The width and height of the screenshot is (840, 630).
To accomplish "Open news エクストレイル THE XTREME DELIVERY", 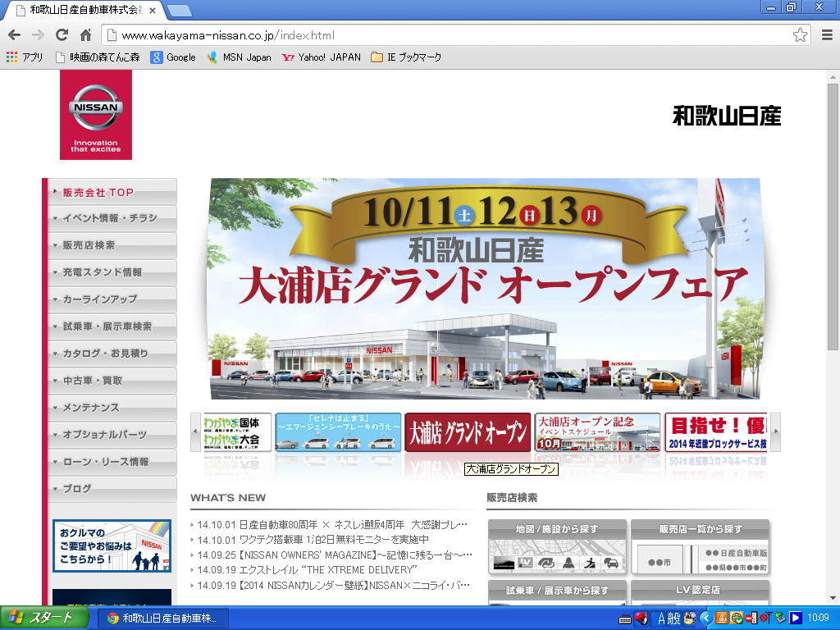I will point(307,570).
